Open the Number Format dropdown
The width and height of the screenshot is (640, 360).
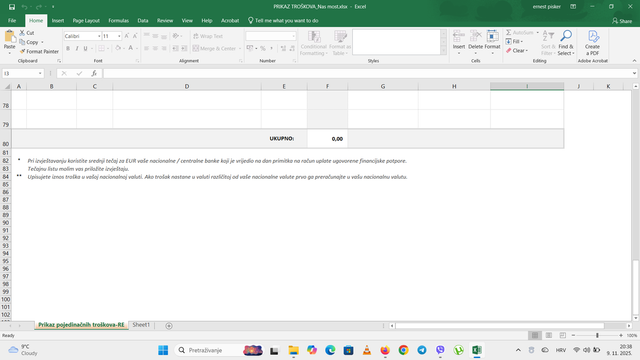click(x=293, y=36)
